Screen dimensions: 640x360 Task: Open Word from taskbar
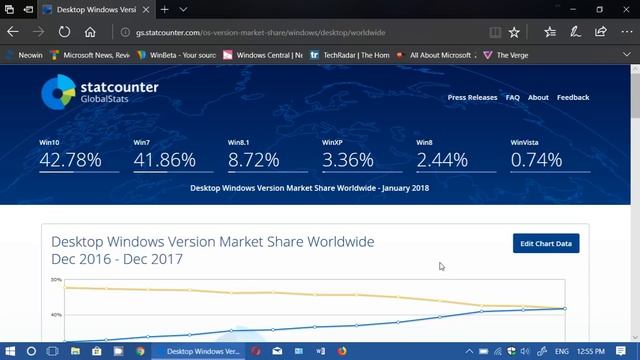point(320,351)
